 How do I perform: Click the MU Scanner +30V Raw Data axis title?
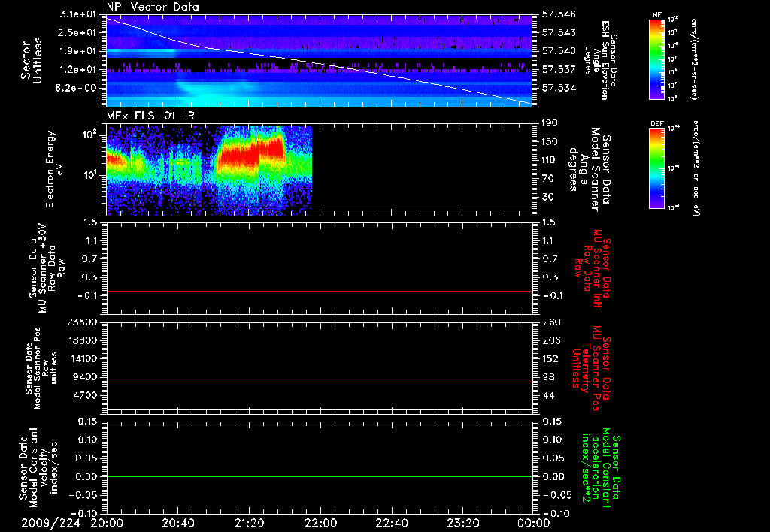pos(47,268)
